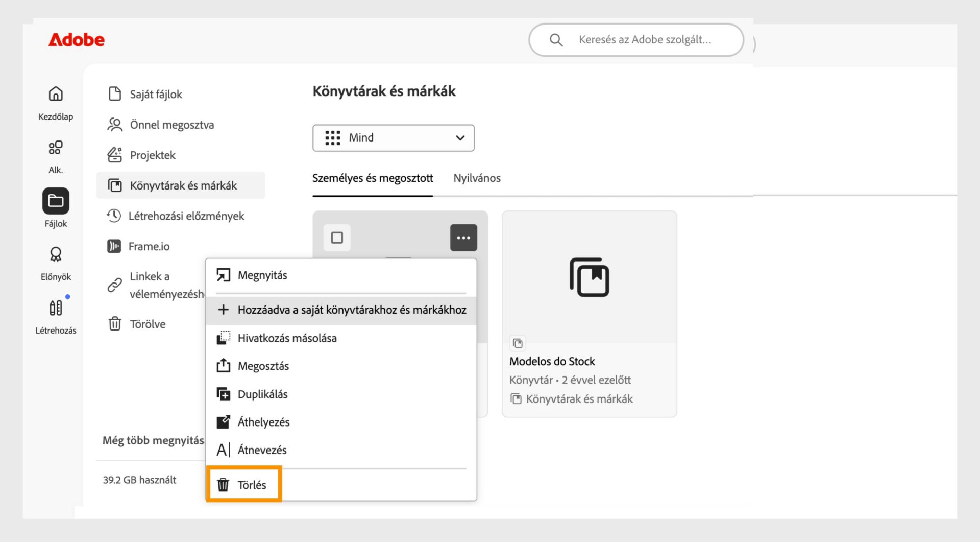This screenshot has width=980, height=542.
Task: Click the Adobe logo
Action: (x=76, y=40)
